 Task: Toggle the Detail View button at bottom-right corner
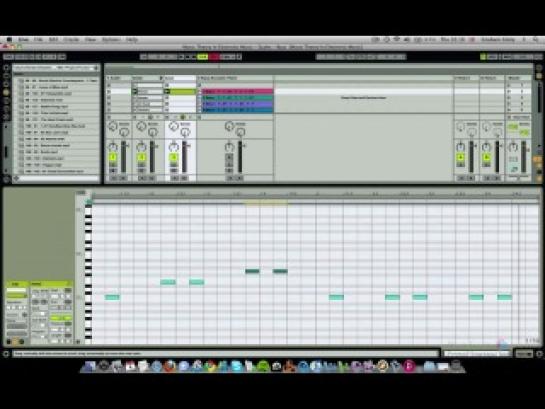pyautogui.click(x=539, y=354)
